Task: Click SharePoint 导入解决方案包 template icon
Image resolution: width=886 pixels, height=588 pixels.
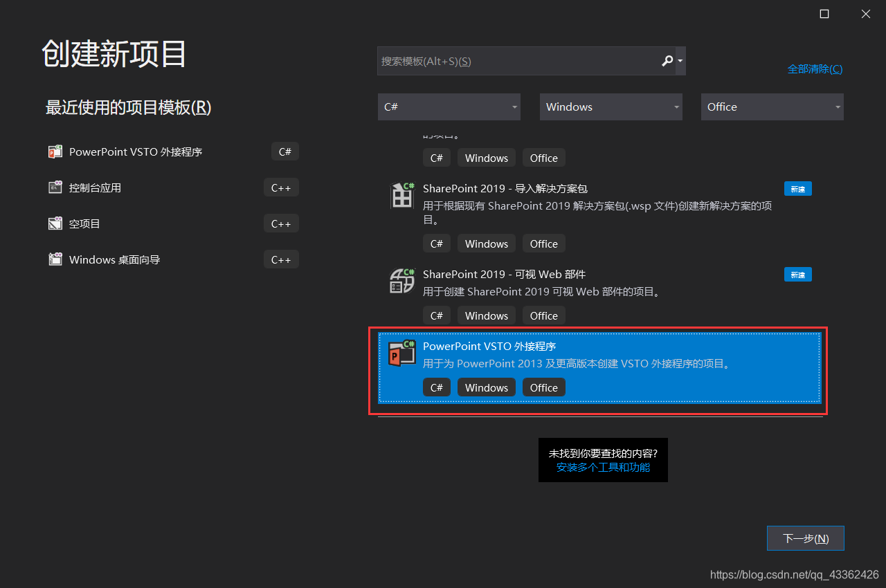Action: coord(402,195)
